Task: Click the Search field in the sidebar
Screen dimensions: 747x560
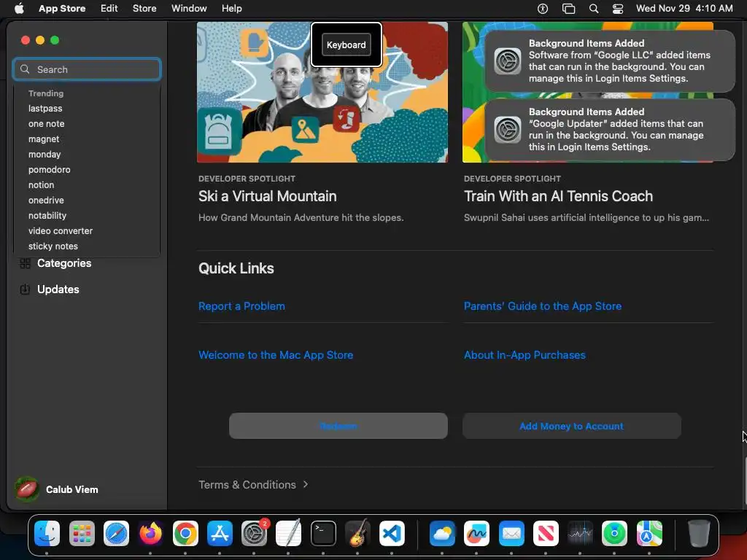Action: [87, 69]
